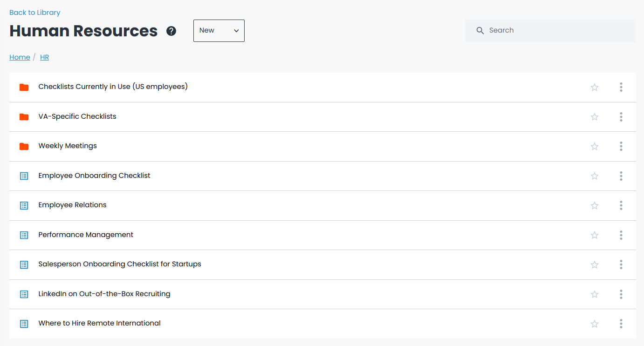
Task: Open Where to Hire Remote International title
Action: pyautogui.click(x=100, y=323)
